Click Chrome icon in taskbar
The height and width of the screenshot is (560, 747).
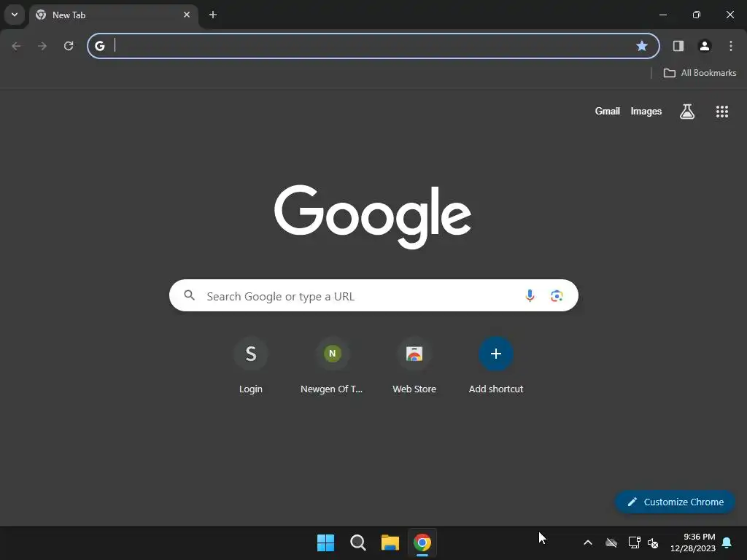coord(422,542)
